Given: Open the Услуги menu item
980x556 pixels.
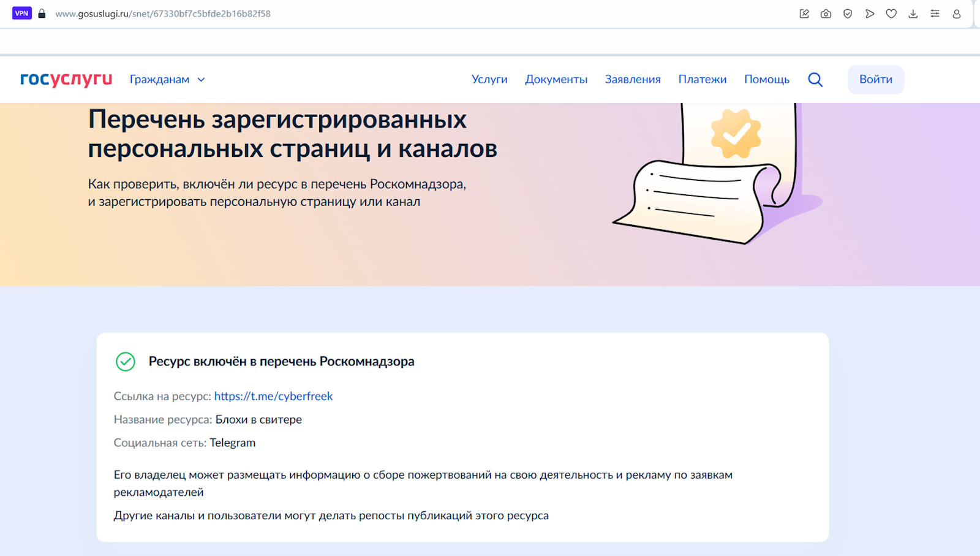Looking at the screenshot, I should pos(489,79).
